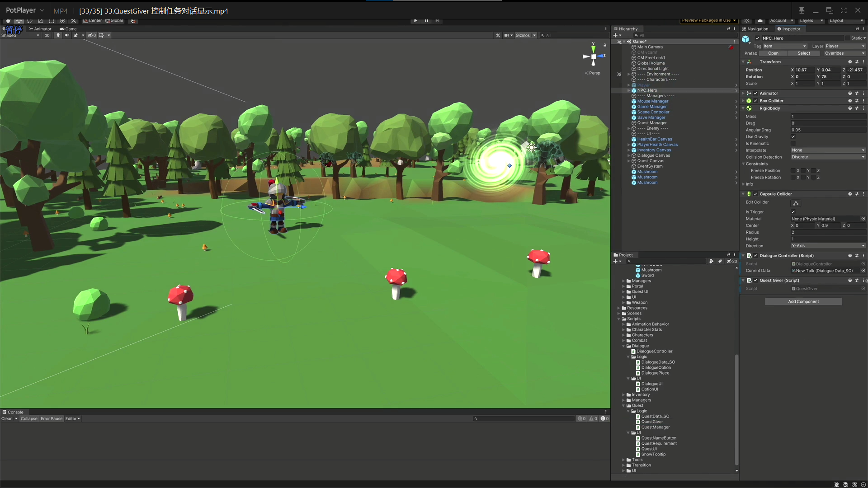Click the Add Component button

pos(803,302)
